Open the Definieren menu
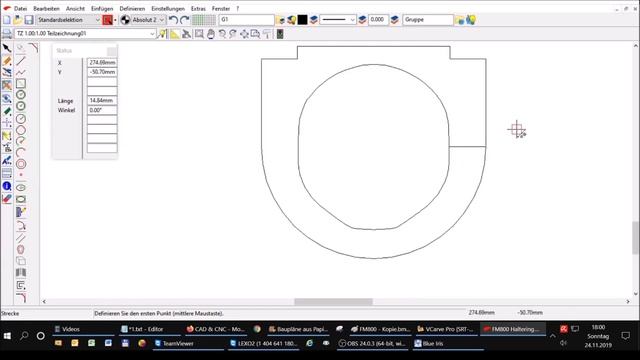The height and width of the screenshot is (360, 640). 132,9
